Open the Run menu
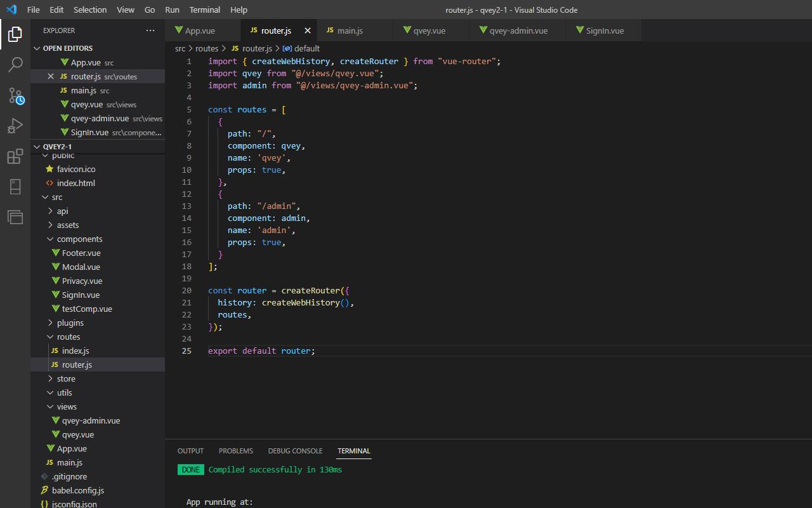This screenshot has width=812, height=508. [172, 10]
